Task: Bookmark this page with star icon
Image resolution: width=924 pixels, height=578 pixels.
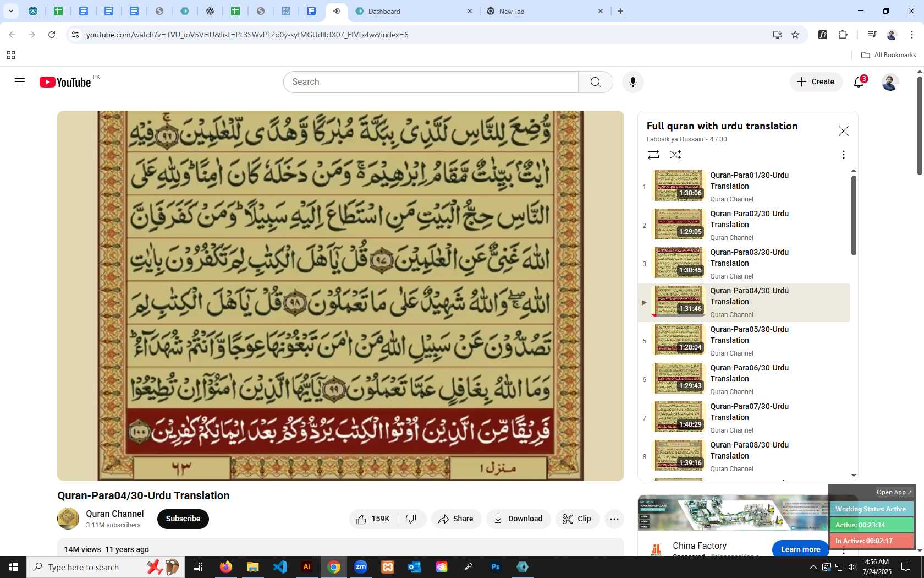Action: pyautogui.click(x=795, y=35)
